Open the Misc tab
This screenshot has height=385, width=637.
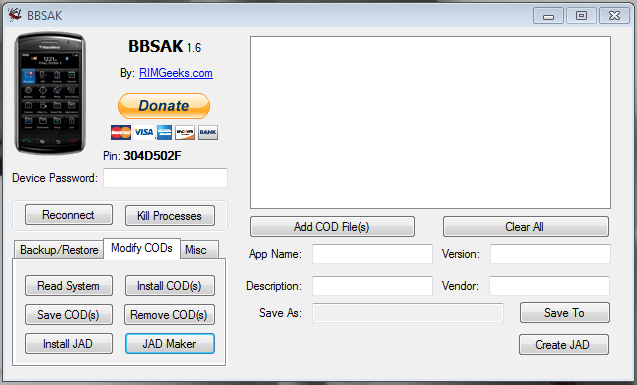tap(199, 250)
